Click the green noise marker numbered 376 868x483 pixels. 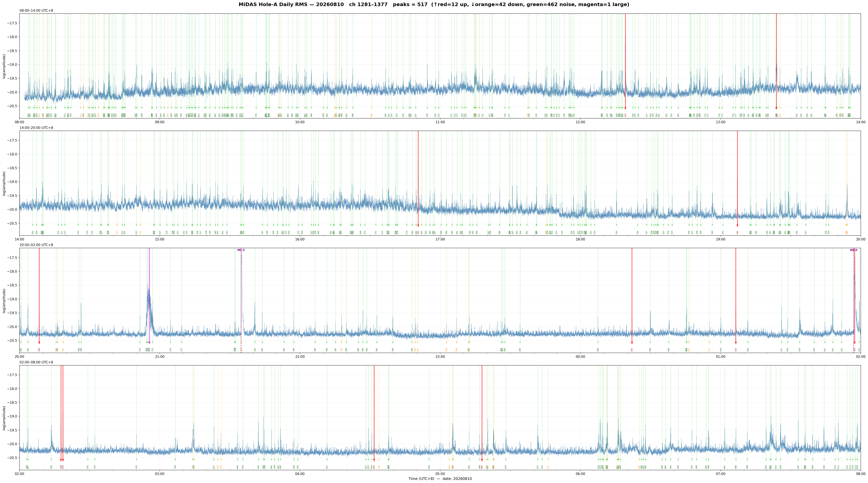point(170,342)
